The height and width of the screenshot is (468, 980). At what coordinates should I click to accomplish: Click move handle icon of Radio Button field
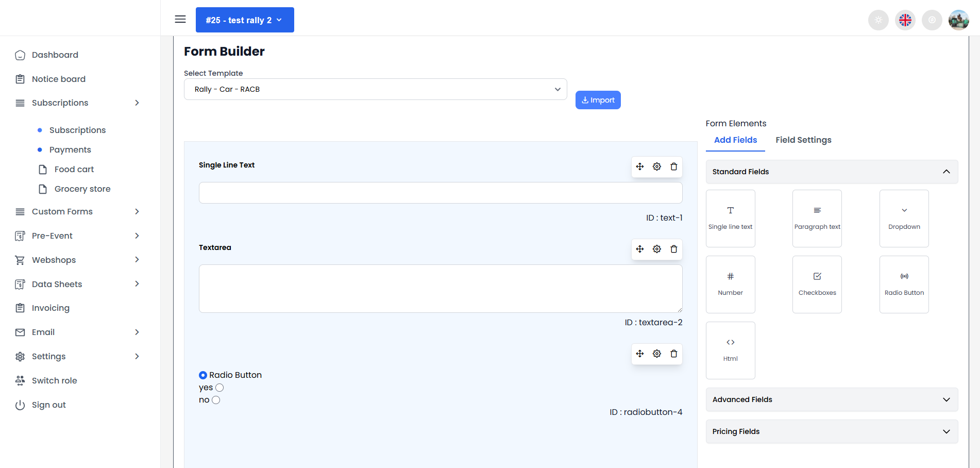pos(639,354)
